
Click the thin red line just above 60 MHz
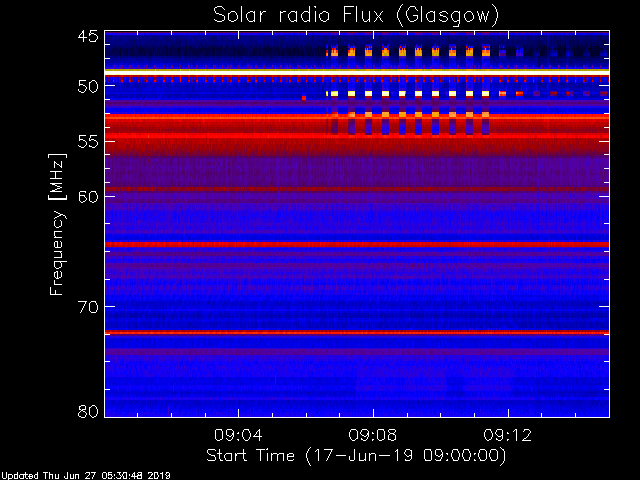356,189
